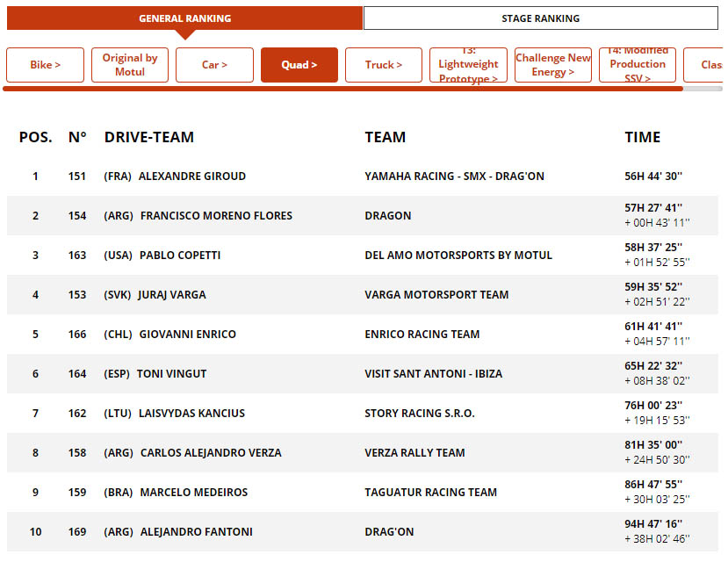Screen dimensions: 728x562
Task: Open Pablo Copetti's driver entry
Action: 180,256
